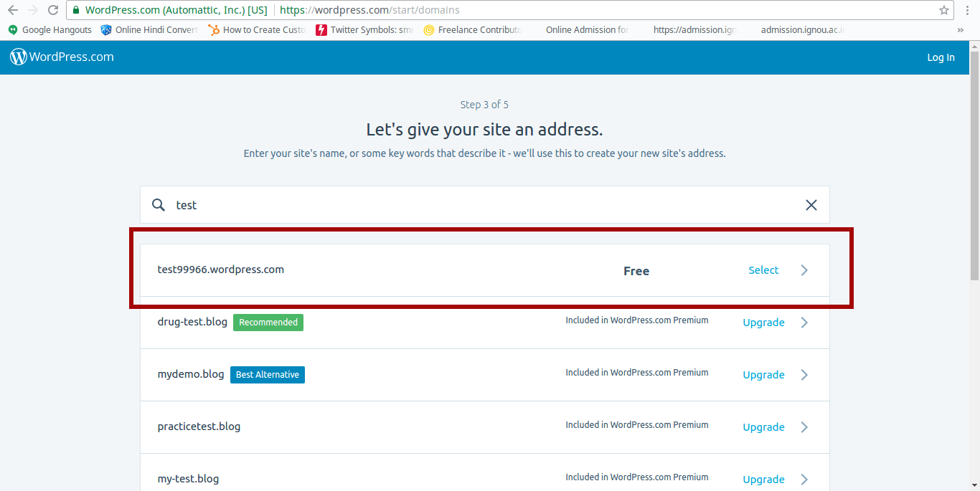The height and width of the screenshot is (491, 980).
Task: Click the green secure padlock icon
Action: 76,10
